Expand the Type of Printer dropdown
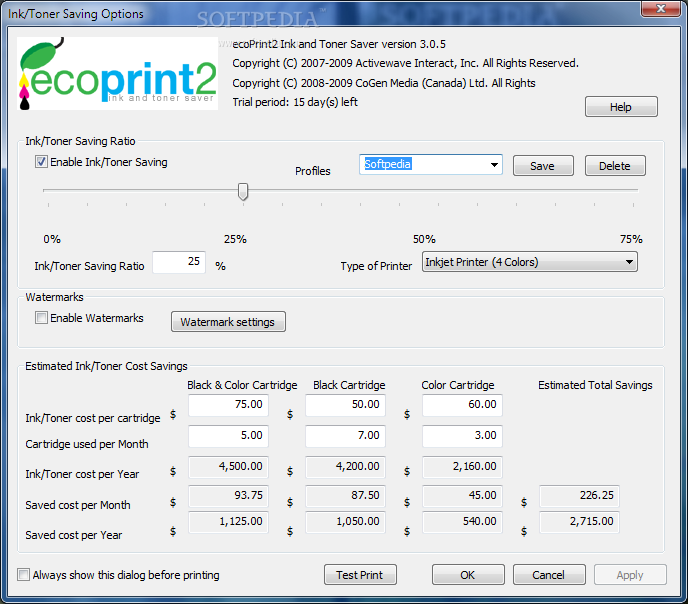Image resolution: width=688 pixels, height=604 pixels. click(x=529, y=262)
